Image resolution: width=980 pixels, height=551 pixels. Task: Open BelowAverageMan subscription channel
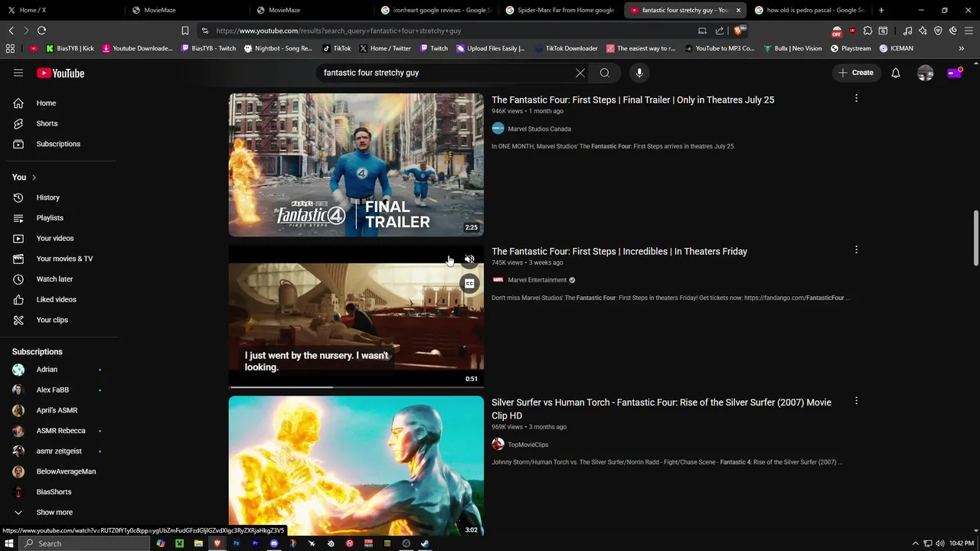pos(66,471)
